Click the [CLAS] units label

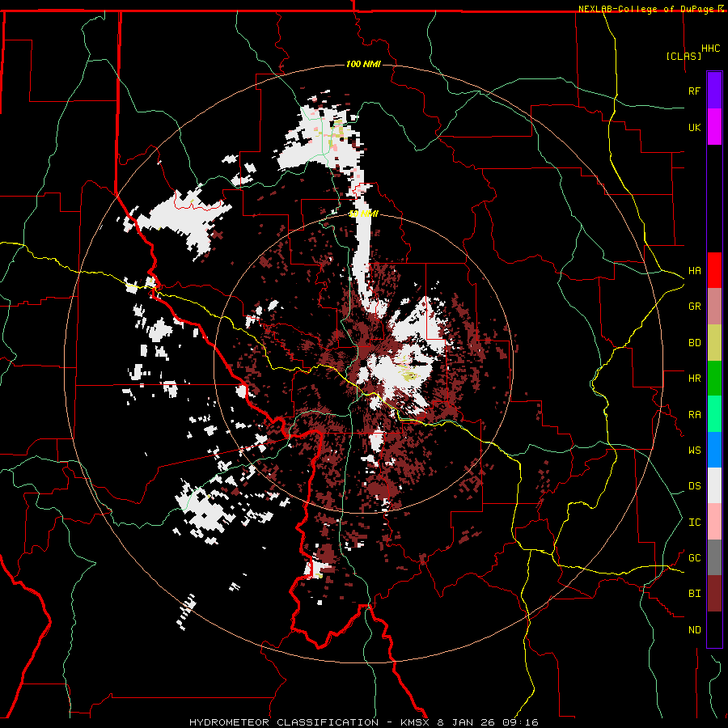click(x=684, y=56)
